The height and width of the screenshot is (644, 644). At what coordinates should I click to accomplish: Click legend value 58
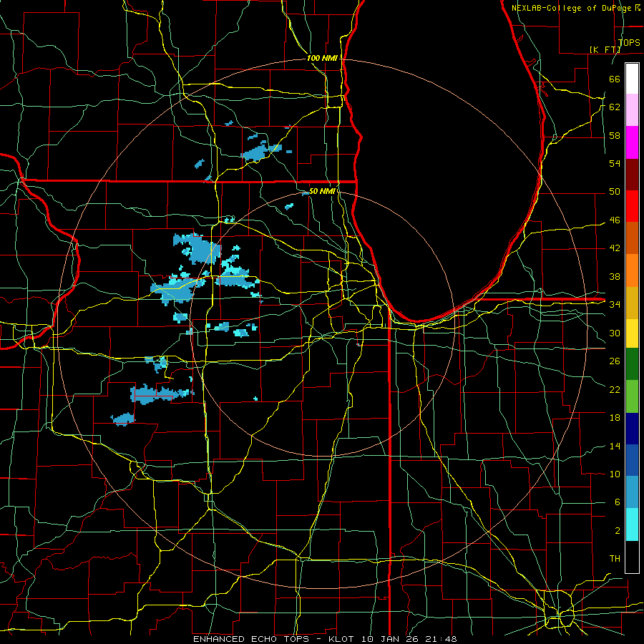click(615, 135)
